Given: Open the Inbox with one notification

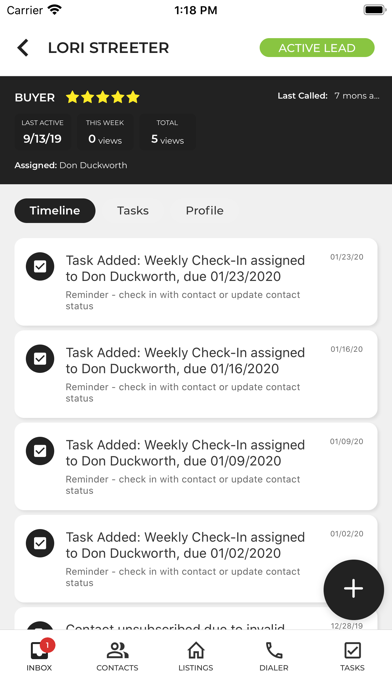Looking at the screenshot, I should (39, 655).
